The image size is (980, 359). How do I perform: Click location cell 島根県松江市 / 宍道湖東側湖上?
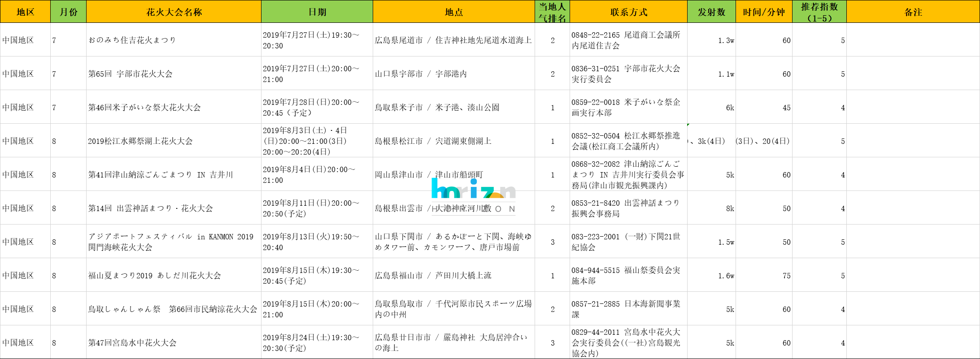454,141
